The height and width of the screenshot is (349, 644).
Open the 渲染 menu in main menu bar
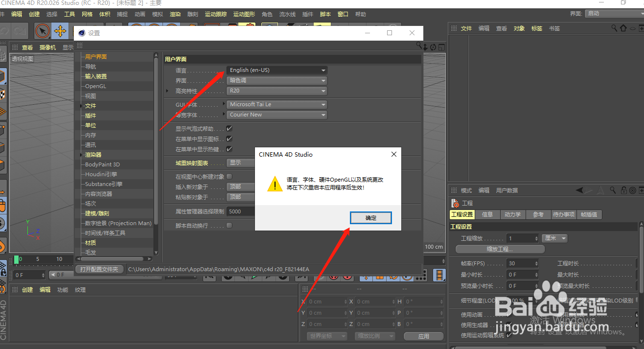[x=175, y=14]
